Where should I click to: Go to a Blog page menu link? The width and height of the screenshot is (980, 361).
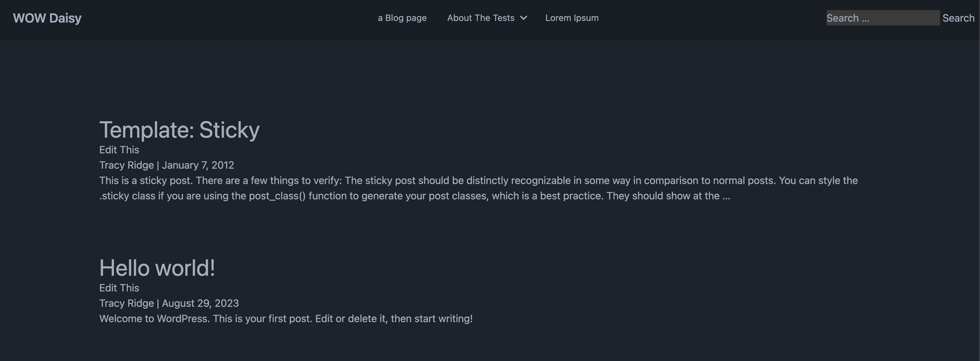(402, 18)
